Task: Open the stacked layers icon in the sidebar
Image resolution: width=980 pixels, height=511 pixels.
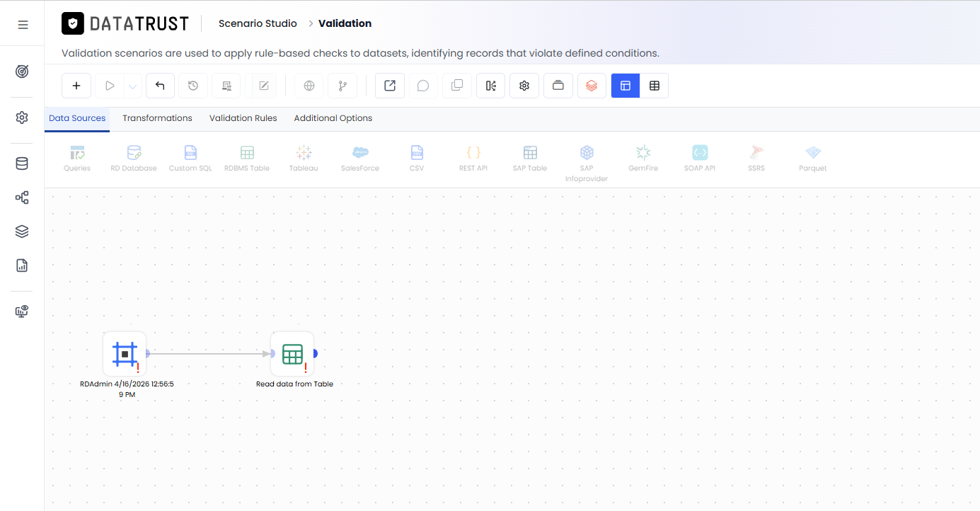Action: coord(22,231)
